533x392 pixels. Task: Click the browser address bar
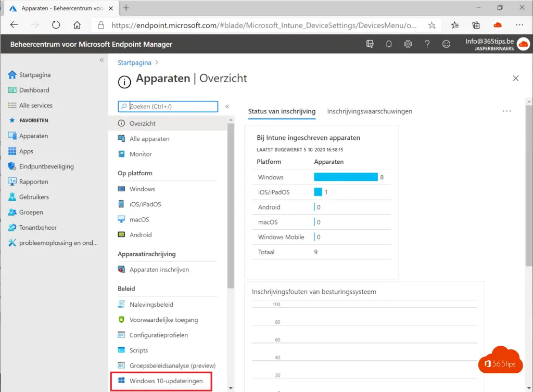tap(263, 25)
